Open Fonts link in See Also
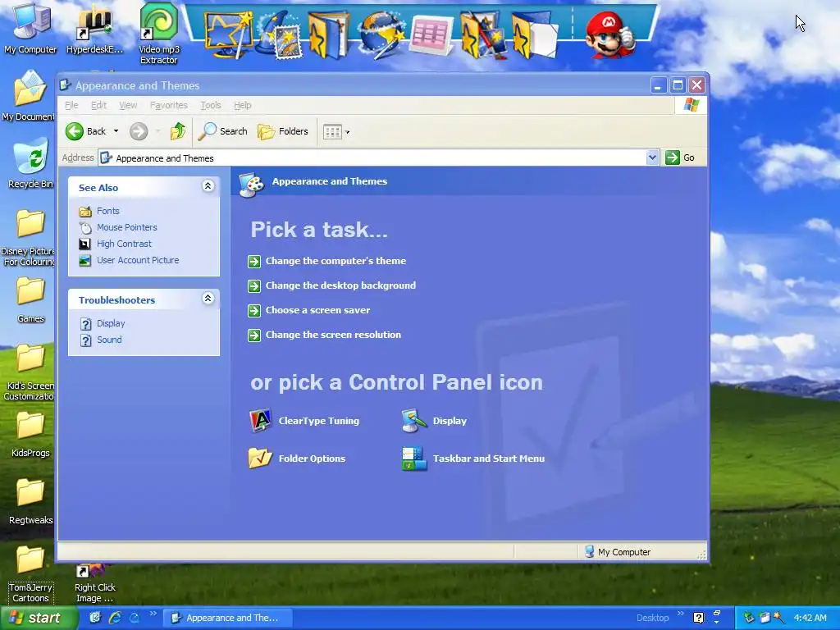The image size is (840, 630). click(107, 211)
